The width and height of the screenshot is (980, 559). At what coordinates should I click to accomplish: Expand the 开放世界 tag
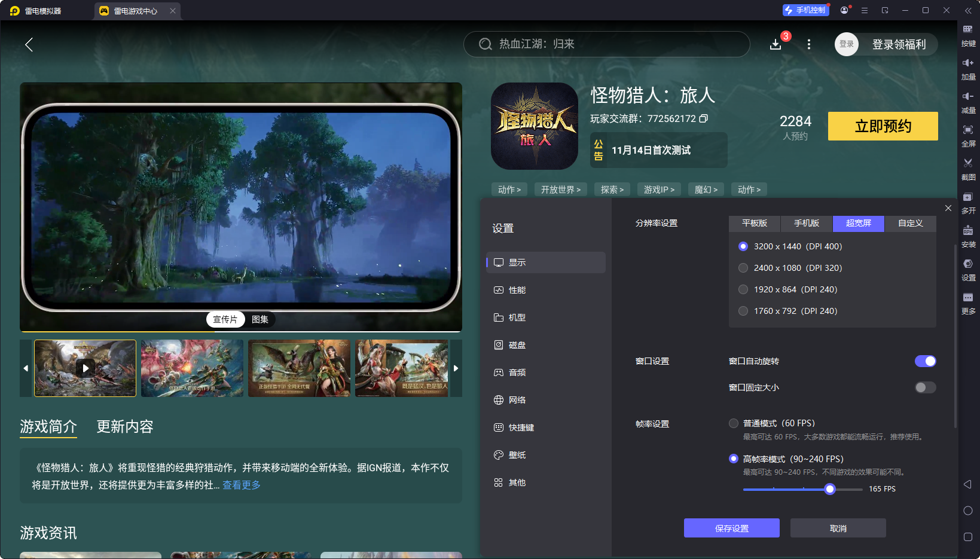coord(560,189)
